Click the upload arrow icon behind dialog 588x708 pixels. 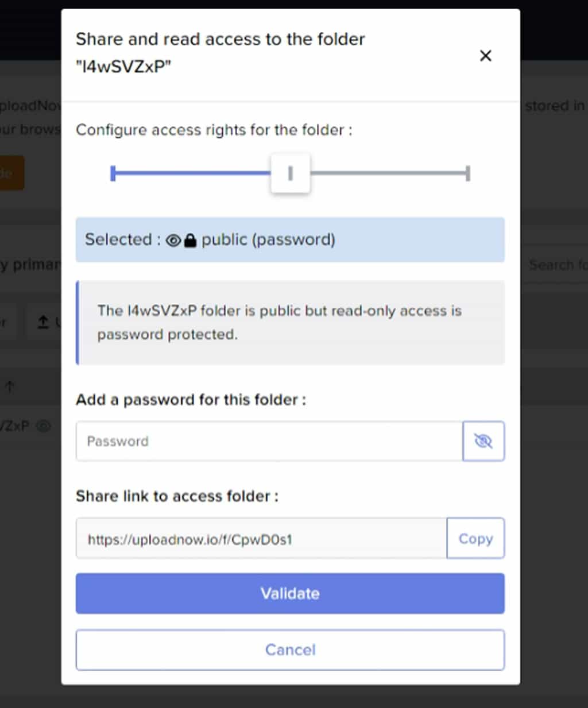click(x=43, y=322)
